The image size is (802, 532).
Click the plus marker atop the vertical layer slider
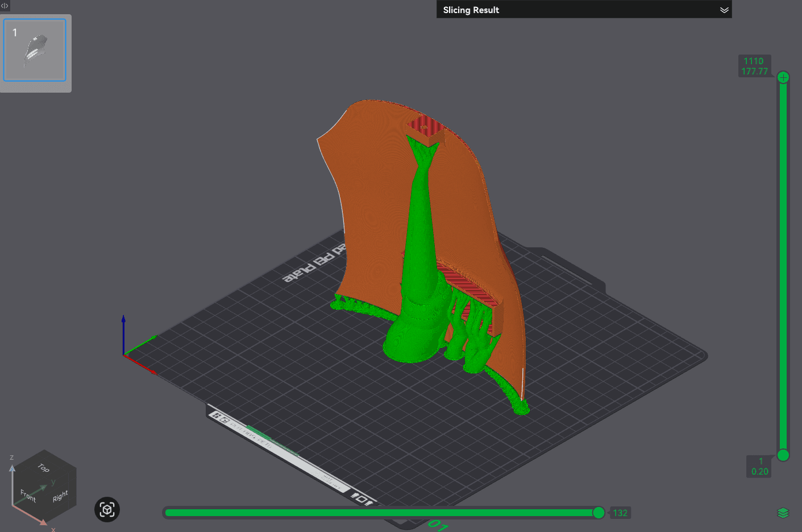tap(783, 77)
